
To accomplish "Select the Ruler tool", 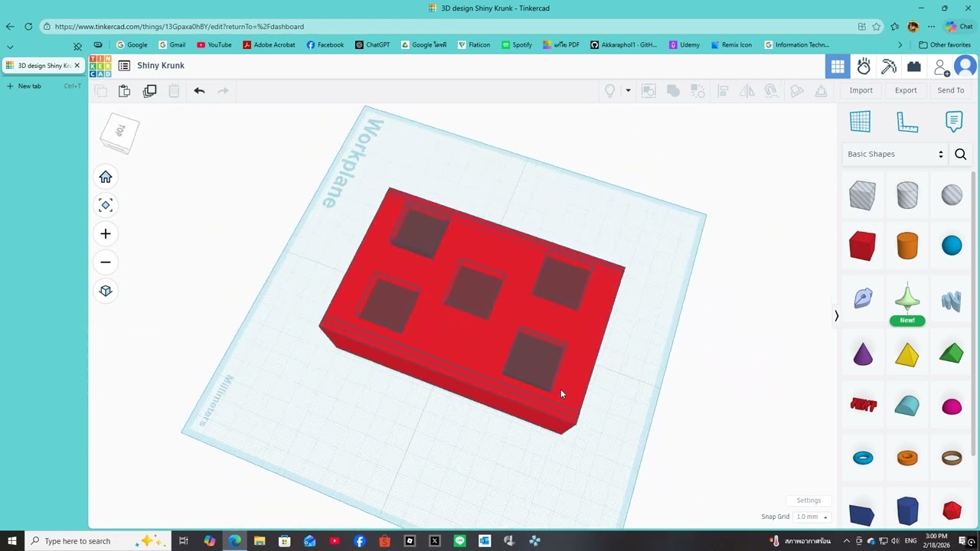I will 907,122.
